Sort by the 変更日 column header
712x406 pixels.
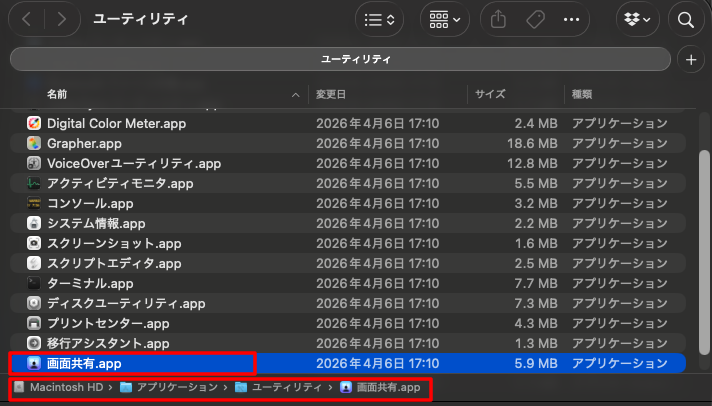331,94
